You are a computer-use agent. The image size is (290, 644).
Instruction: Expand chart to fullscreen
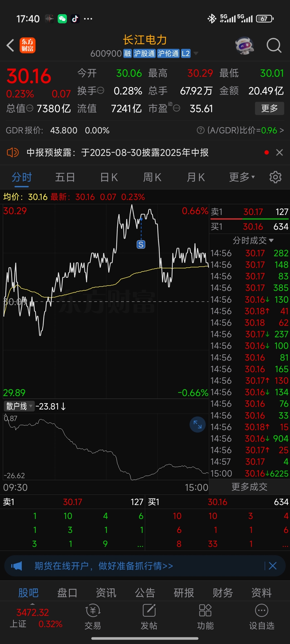point(198,425)
